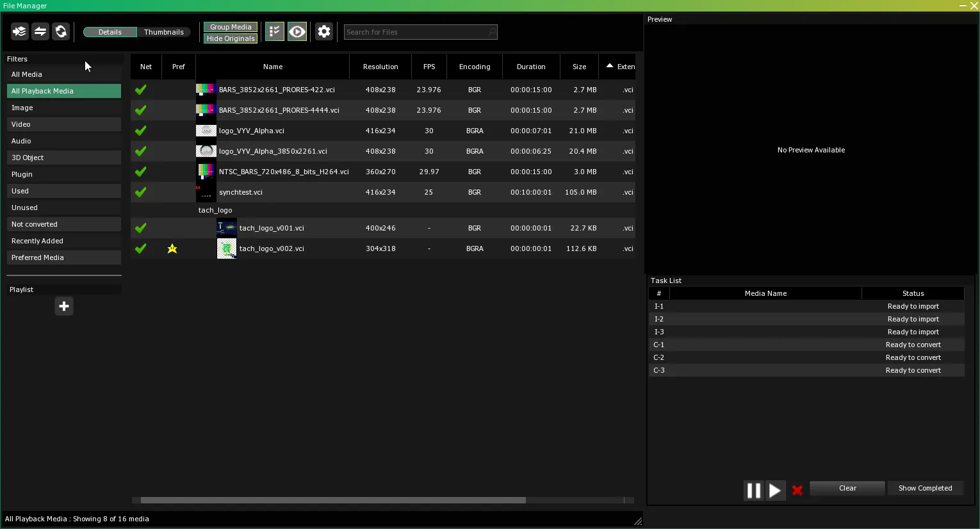Sort by the Size column header

click(x=580, y=67)
